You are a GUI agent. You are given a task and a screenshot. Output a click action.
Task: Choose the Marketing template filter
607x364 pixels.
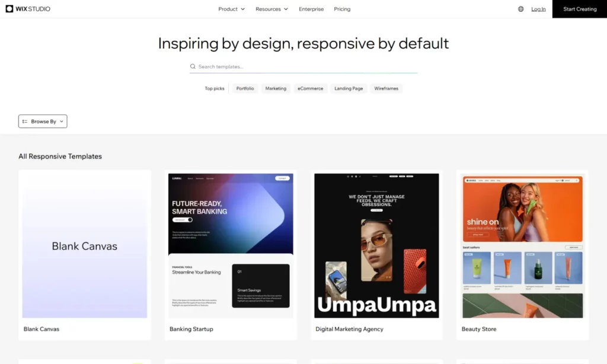[276, 88]
